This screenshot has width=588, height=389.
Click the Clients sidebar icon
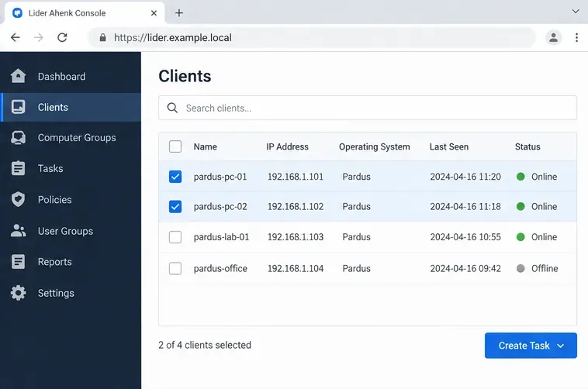click(x=18, y=107)
